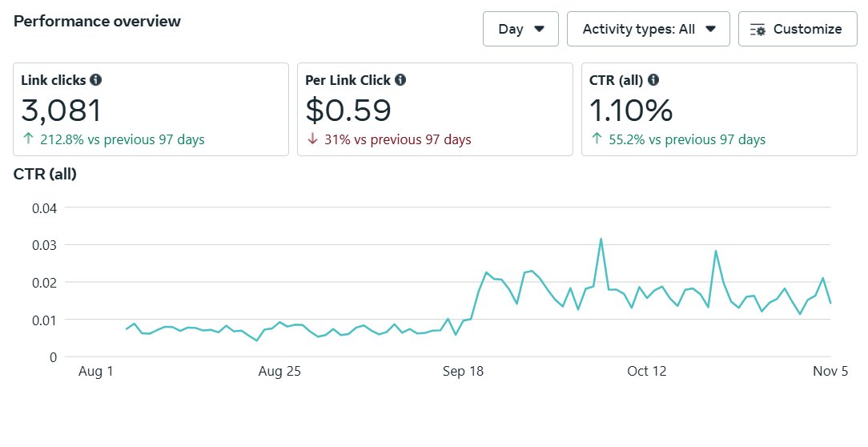Click the 31% vs previous 97 days text
The image size is (868, 447).
click(397, 139)
